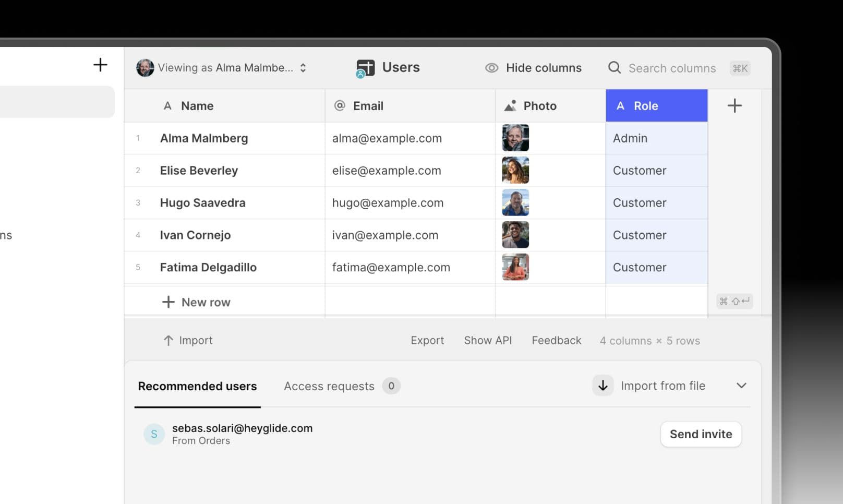
Task: Select the Fatima Delgadillo name cell
Action: pyautogui.click(x=237, y=268)
